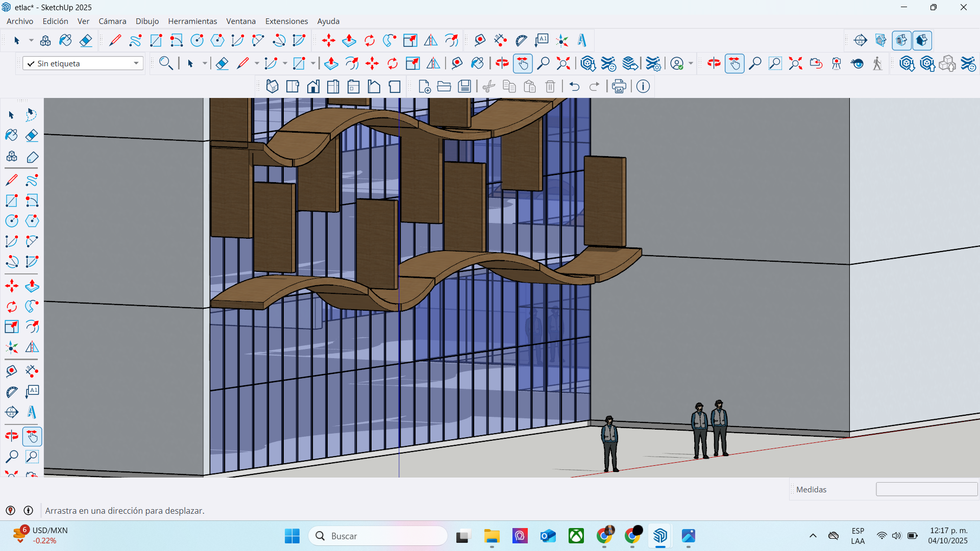This screenshot has width=980, height=551.
Task: Select the Line drawing tool
Action: (x=115, y=40)
